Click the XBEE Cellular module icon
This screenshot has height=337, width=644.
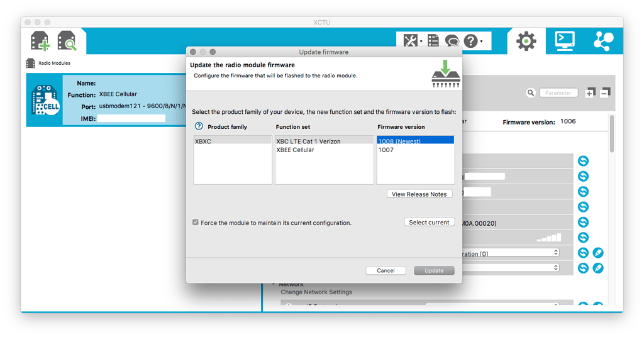pos(45,100)
